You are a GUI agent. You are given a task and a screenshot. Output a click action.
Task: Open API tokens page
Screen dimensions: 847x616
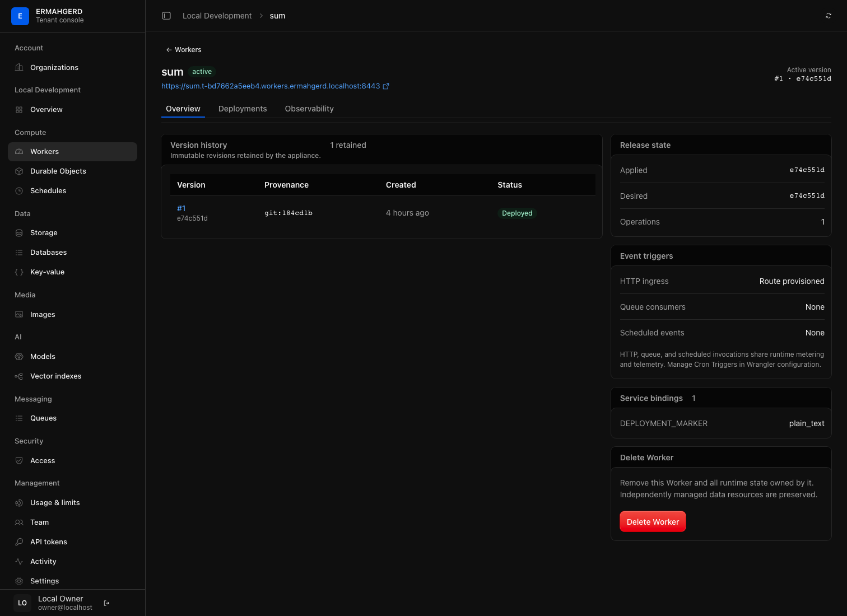click(73, 542)
